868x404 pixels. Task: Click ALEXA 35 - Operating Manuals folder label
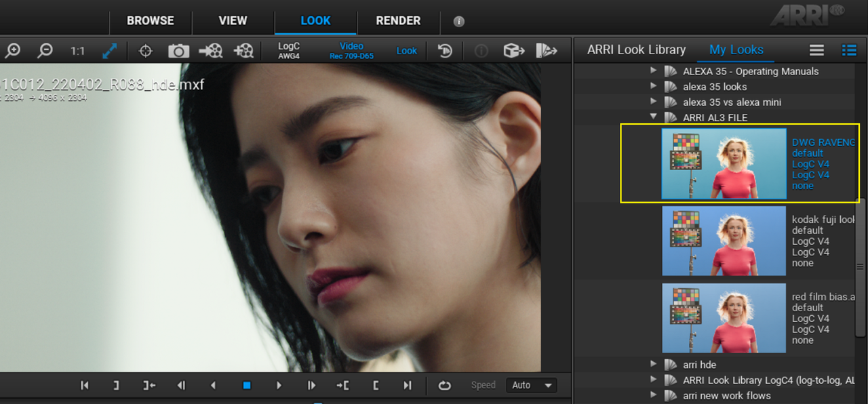click(x=751, y=71)
